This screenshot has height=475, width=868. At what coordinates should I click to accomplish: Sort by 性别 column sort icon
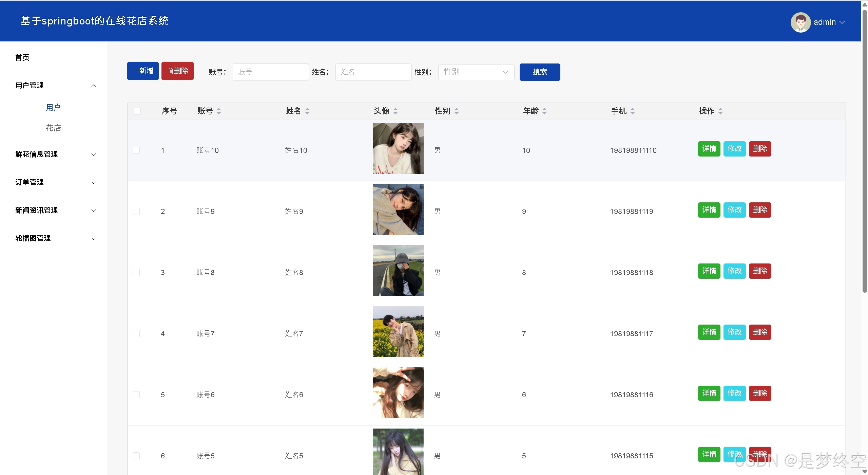[457, 111]
